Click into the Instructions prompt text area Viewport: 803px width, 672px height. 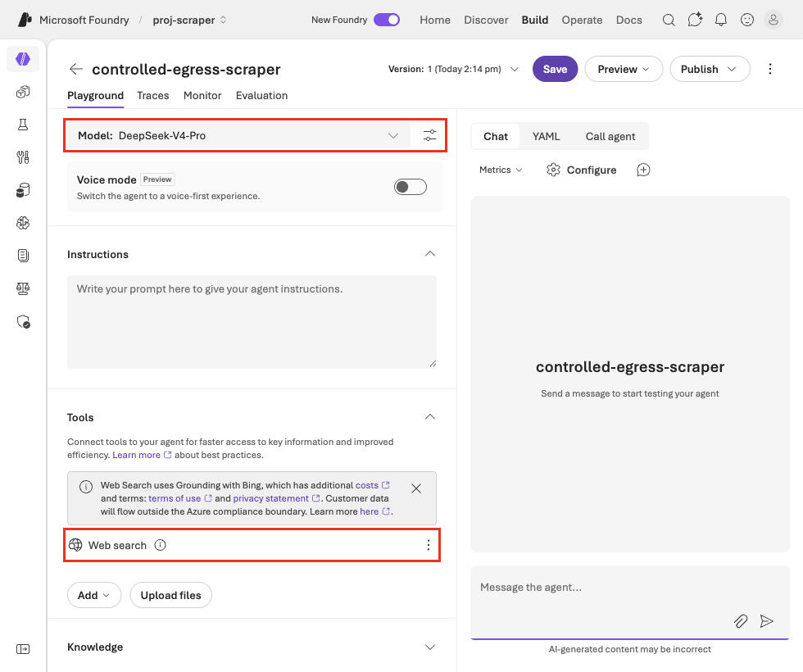pos(252,322)
